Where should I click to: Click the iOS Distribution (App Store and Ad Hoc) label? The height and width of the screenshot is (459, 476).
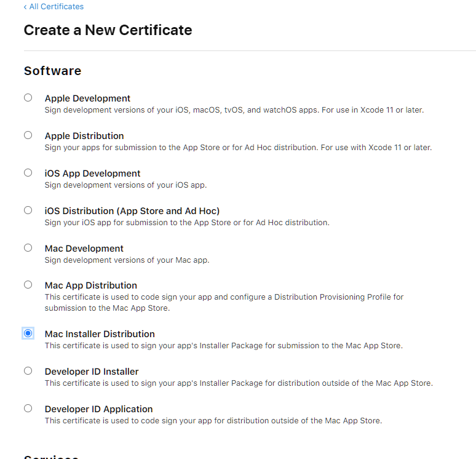132,211
